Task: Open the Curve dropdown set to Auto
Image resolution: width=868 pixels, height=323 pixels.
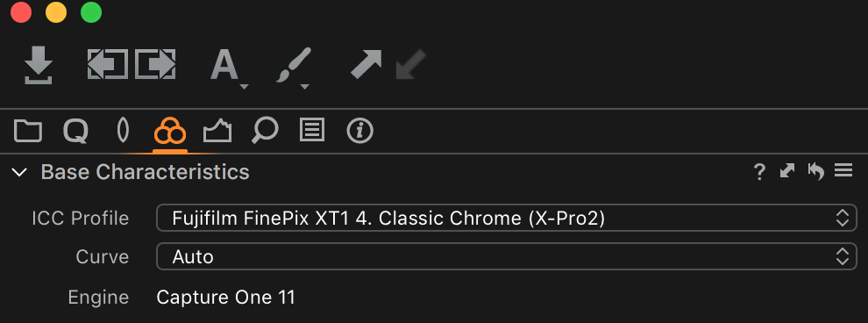Action: click(507, 256)
